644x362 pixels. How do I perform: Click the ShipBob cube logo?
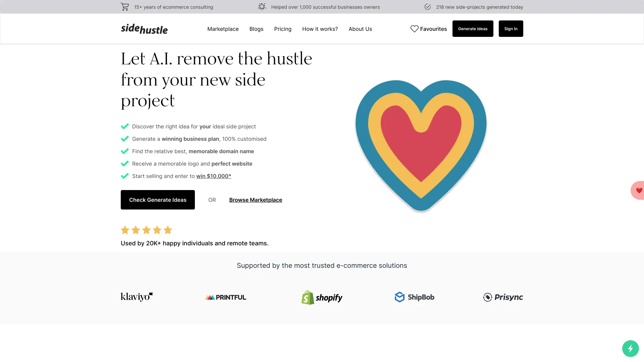coord(400,297)
